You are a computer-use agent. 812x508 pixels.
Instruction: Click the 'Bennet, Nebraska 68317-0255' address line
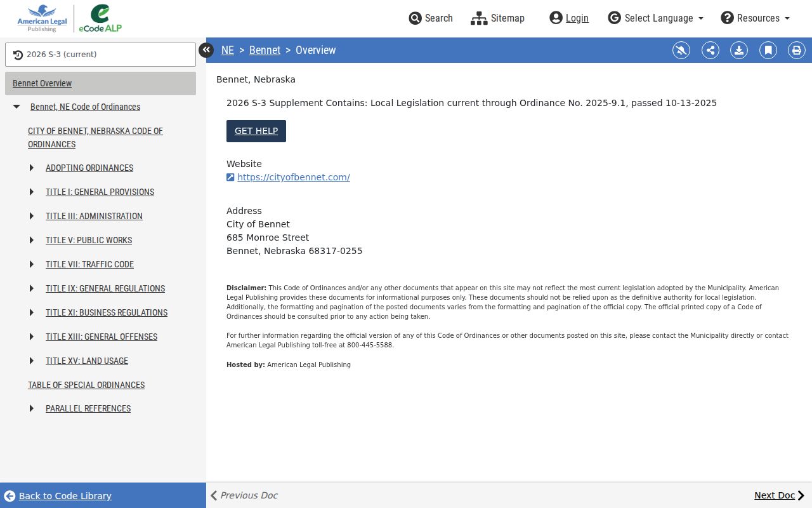[x=294, y=251]
